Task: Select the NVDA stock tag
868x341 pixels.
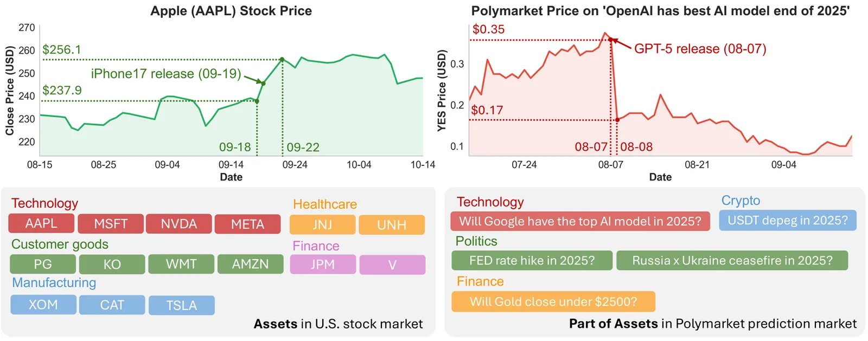Action: coord(179,224)
